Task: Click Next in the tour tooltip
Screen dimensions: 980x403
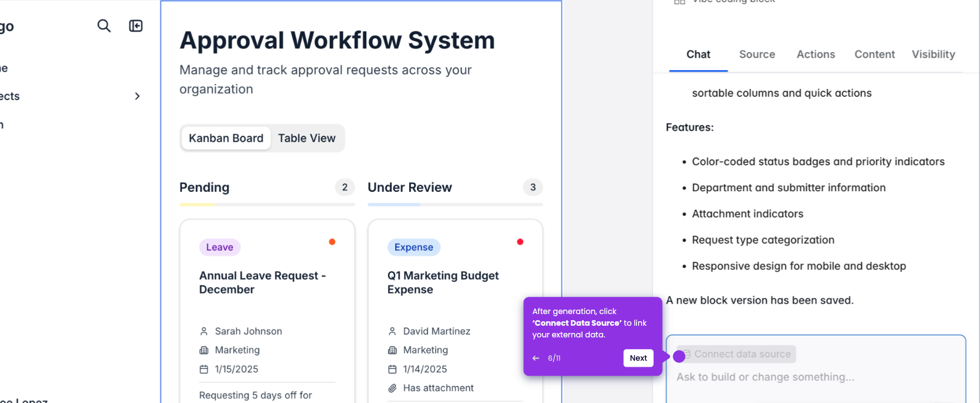Action: click(638, 358)
